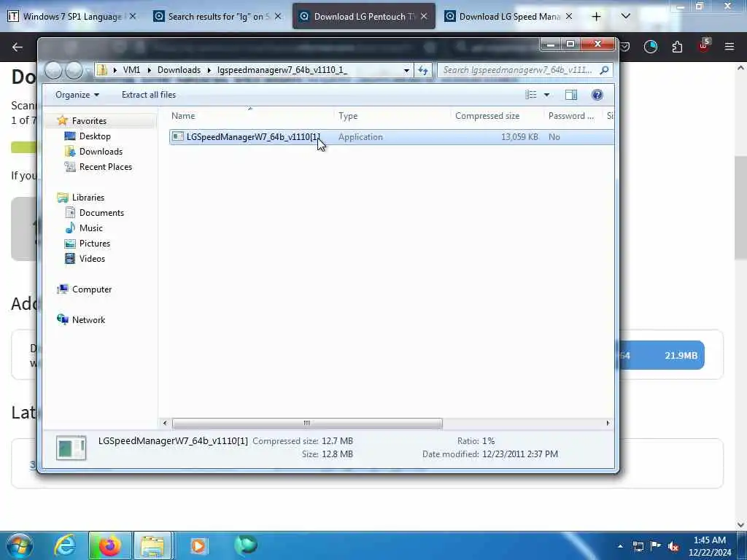
Task: Click the circular blue extension icon in browser toolbar
Action: [651, 47]
